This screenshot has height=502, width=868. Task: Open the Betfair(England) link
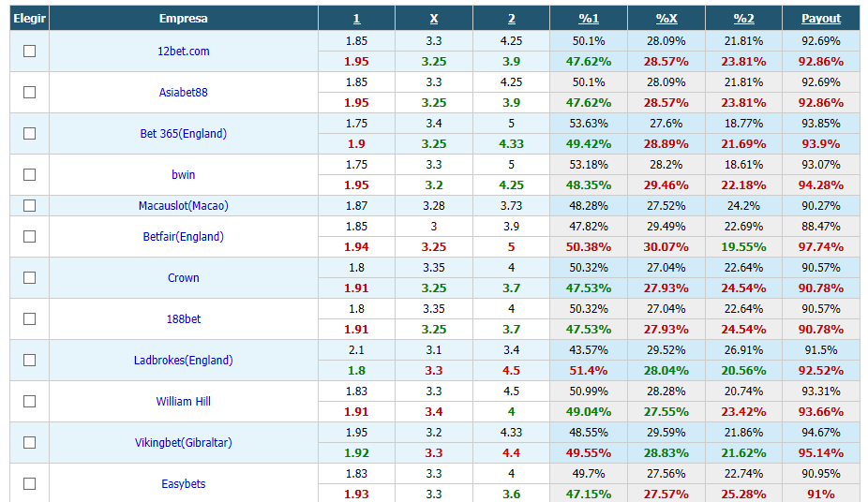coord(183,237)
